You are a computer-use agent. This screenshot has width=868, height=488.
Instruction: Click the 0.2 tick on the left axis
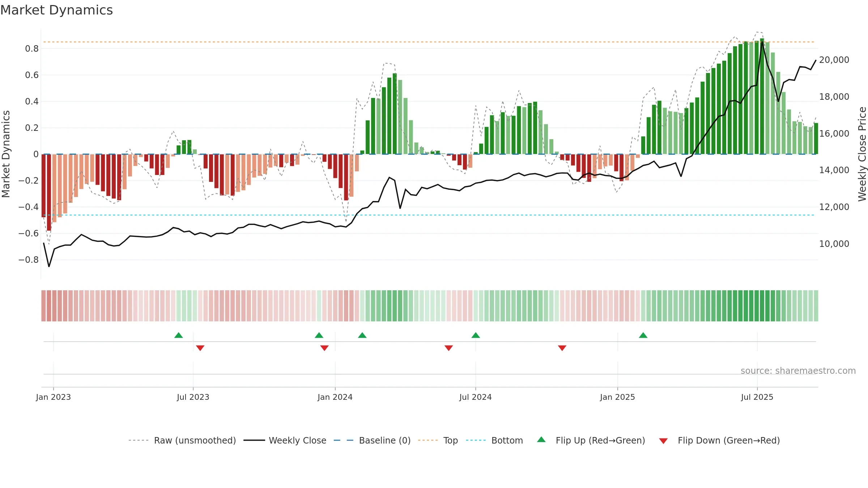(32, 128)
